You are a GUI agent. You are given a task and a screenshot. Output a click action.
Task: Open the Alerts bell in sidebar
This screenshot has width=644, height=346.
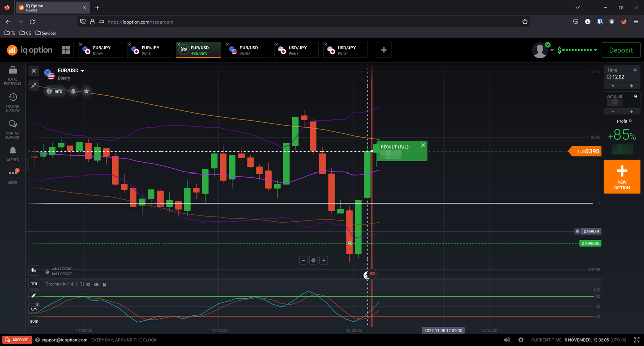[13, 154]
